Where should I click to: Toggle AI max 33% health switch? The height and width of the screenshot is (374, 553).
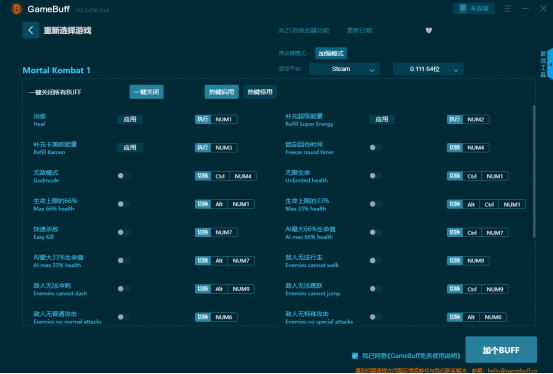[124, 260]
